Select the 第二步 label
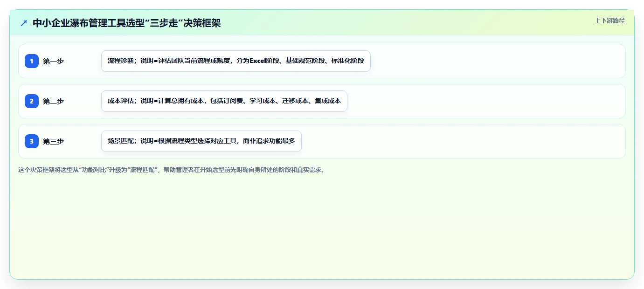 point(53,101)
